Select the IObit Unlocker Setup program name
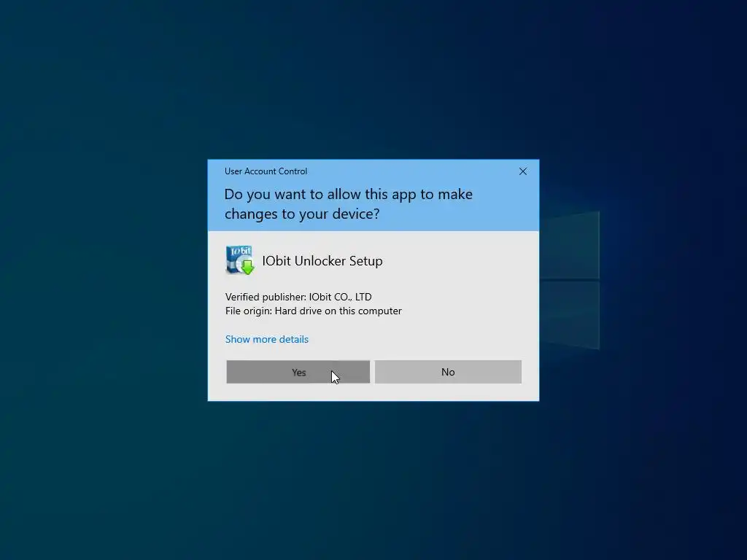 tap(322, 261)
